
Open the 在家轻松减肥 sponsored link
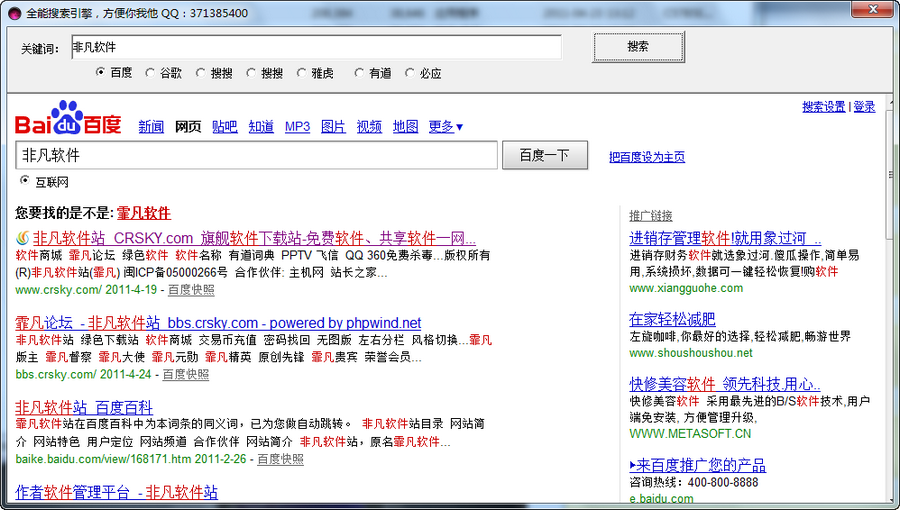672,319
